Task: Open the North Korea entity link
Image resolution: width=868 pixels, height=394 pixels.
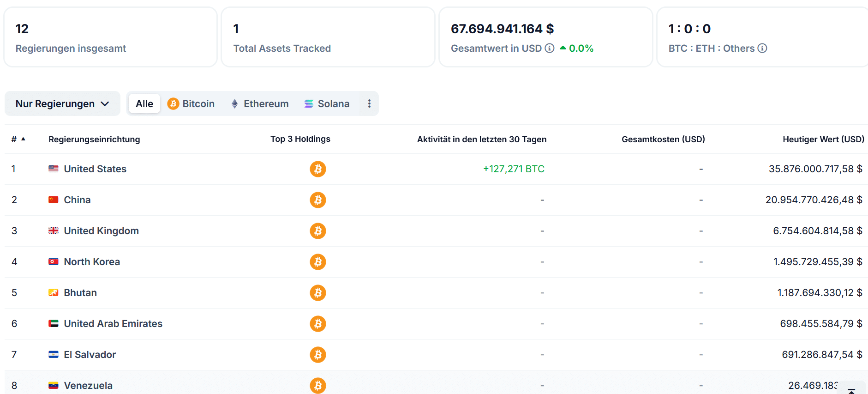Action: [x=92, y=262]
